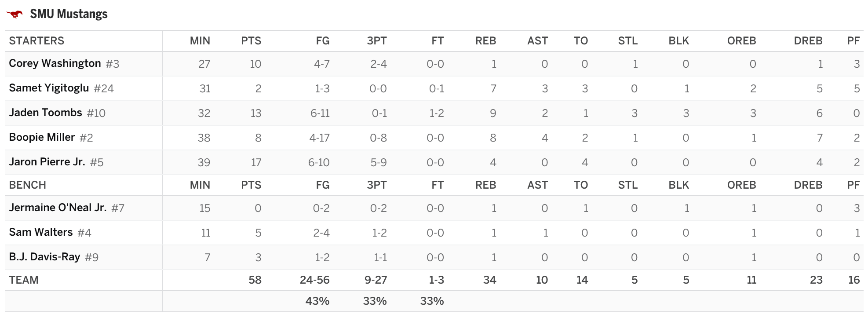Click Jaron Pierre Jr.'s 17 points cell

point(256,162)
